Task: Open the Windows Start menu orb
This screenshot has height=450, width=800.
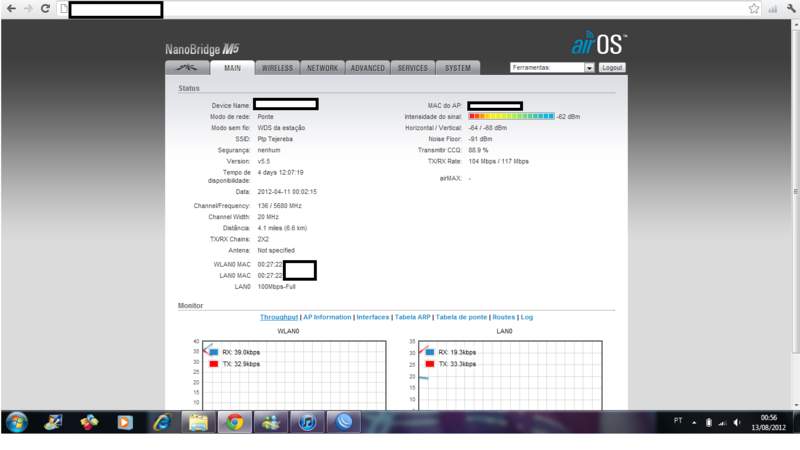Action: coord(17,422)
